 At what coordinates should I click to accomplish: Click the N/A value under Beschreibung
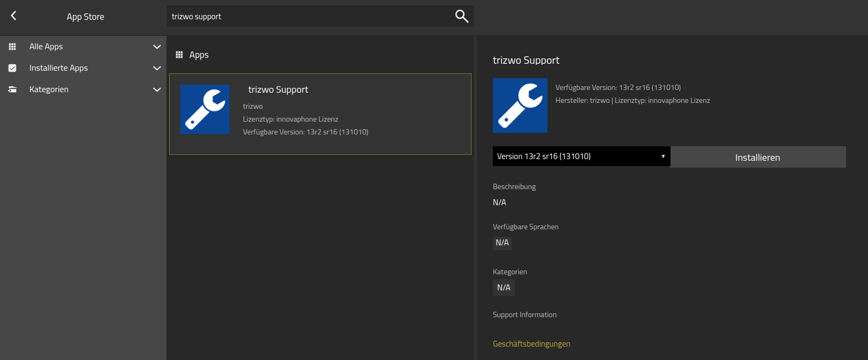click(x=499, y=202)
